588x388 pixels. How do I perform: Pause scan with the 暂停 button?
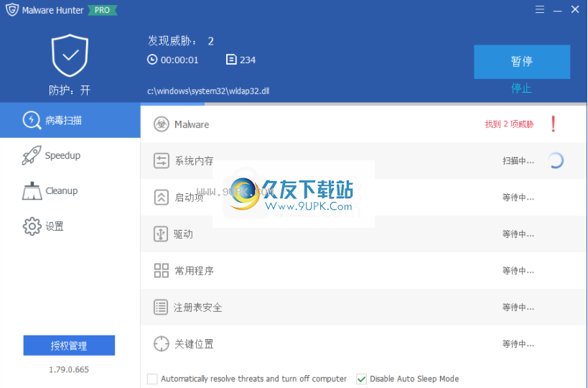click(x=522, y=62)
